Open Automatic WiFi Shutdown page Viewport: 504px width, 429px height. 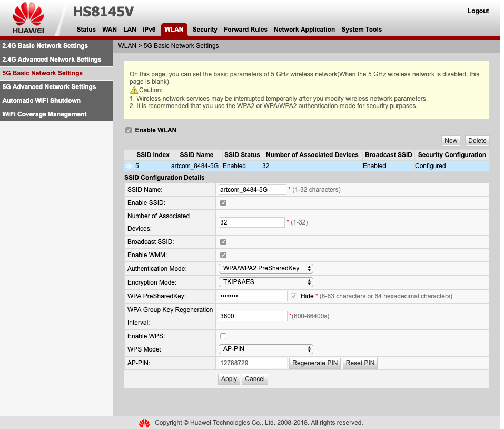click(x=56, y=101)
